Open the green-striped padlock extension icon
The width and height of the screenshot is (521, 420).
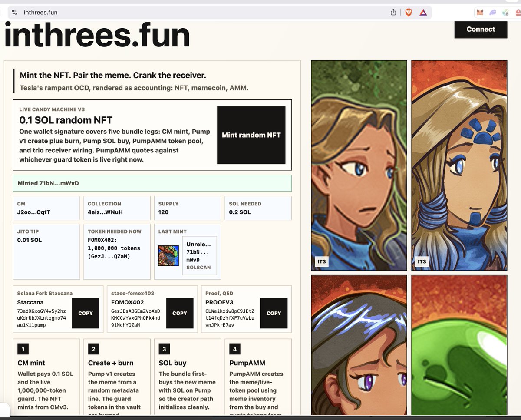[506, 13]
